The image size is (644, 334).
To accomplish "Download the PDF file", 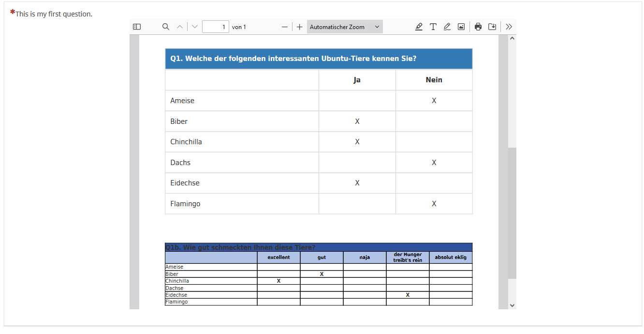I will point(492,27).
